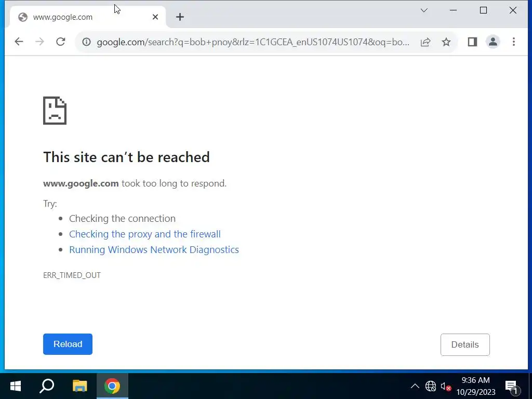Screen dimensions: 532x399
Task: Open Windows taskbar search
Action: coord(47,386)
